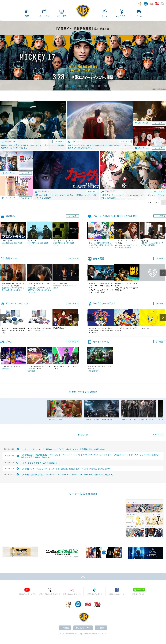This screenshot has width=166, height=644.
Task: Click もっと見る beside 海外ドラマ heading
Action: 73,259
